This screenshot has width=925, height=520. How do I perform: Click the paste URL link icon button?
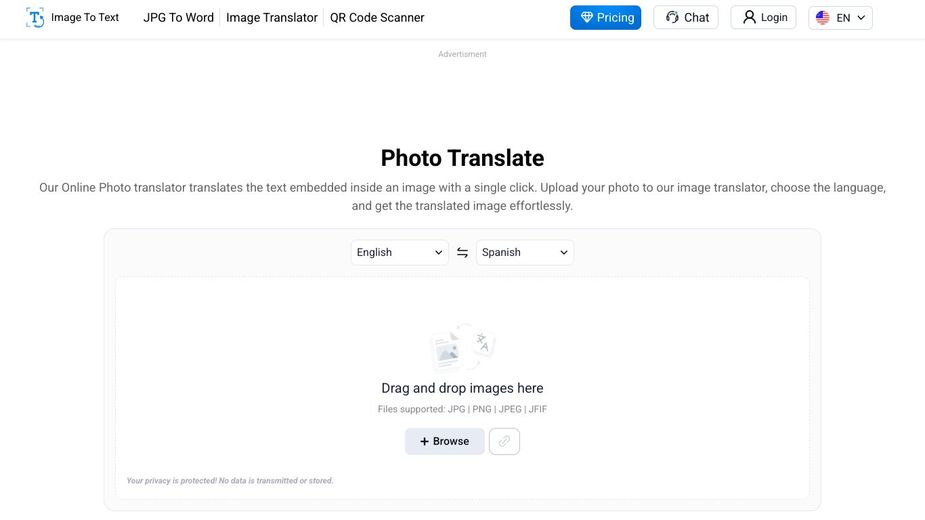point(504,441)
